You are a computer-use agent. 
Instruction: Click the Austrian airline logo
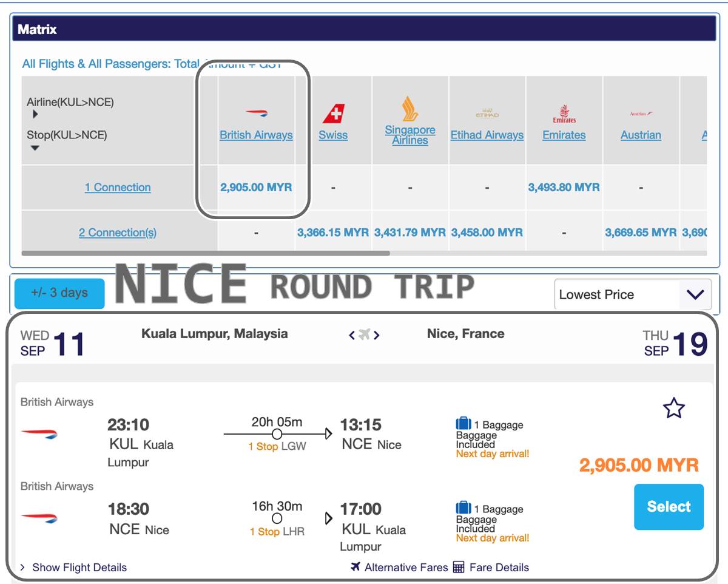pos(641,114)
